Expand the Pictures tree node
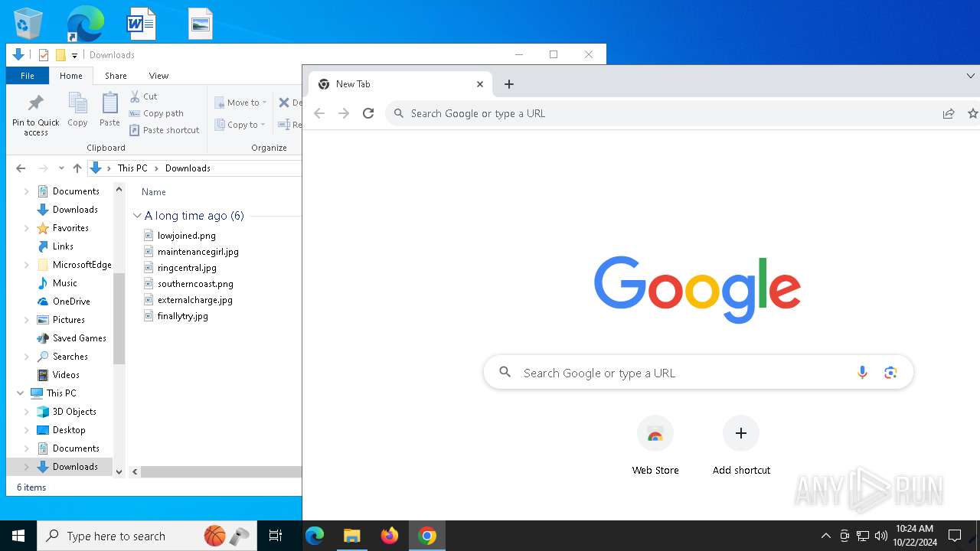Screen dimensions: 980x551 pyautogui.click(x=27, y=320)
